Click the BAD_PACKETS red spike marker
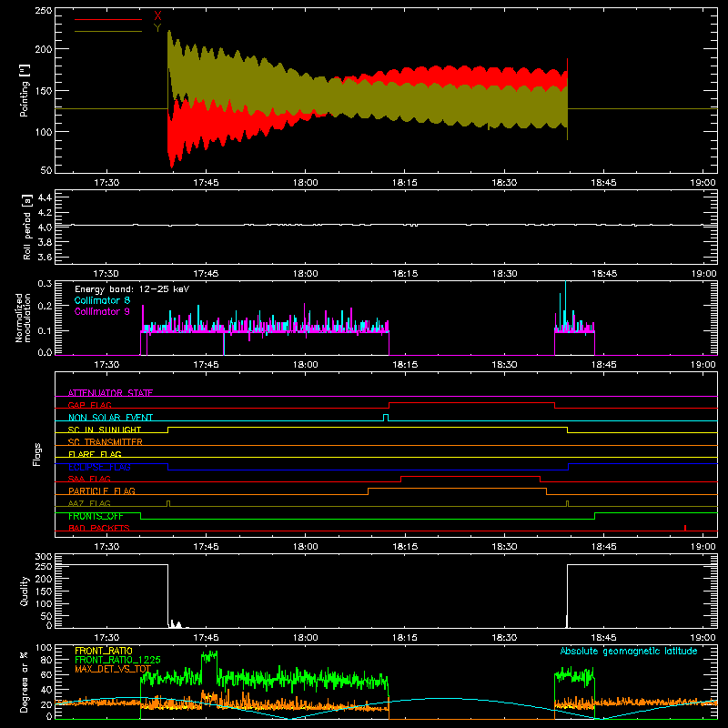728x728 pixels. (x=685, y=528)
